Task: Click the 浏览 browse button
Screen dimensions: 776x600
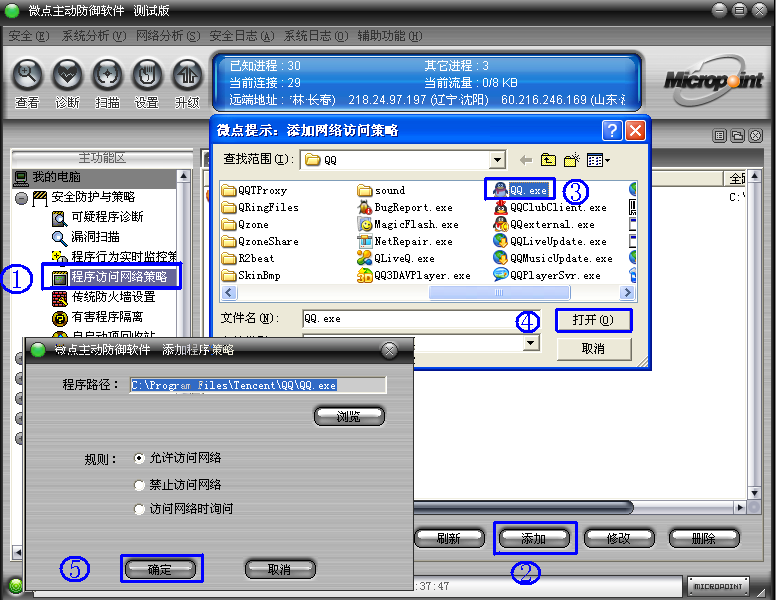Action: (348, 416)
